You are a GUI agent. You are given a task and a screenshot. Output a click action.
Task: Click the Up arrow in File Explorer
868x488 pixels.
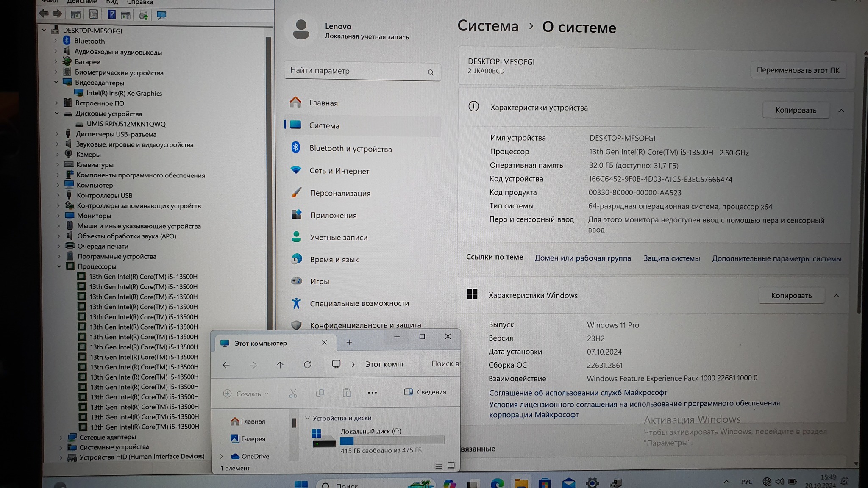280,365
